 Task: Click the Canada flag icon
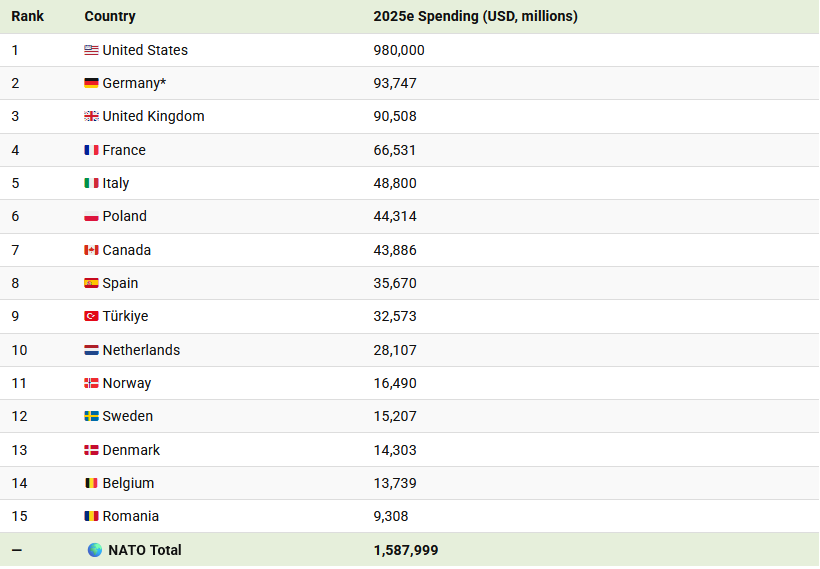point(91,250)
